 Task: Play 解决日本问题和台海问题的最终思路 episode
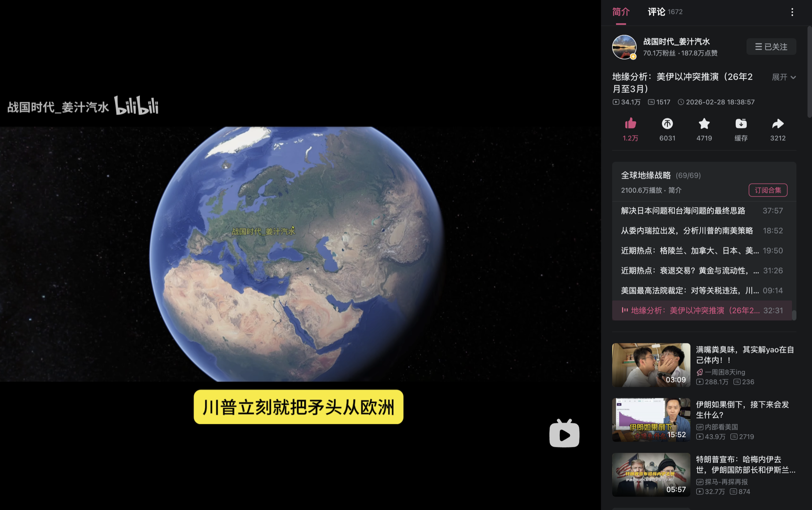[683, 211]
